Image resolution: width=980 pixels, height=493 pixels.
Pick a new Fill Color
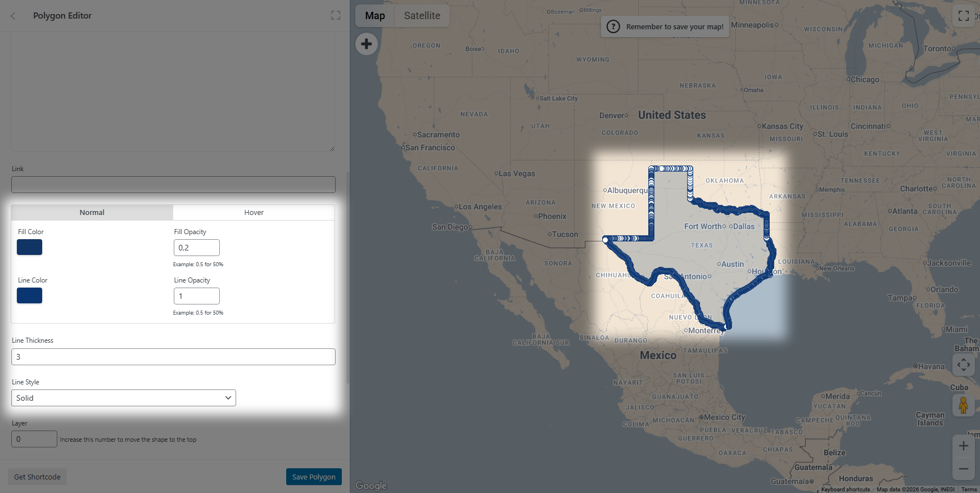(x=29, y=247)
